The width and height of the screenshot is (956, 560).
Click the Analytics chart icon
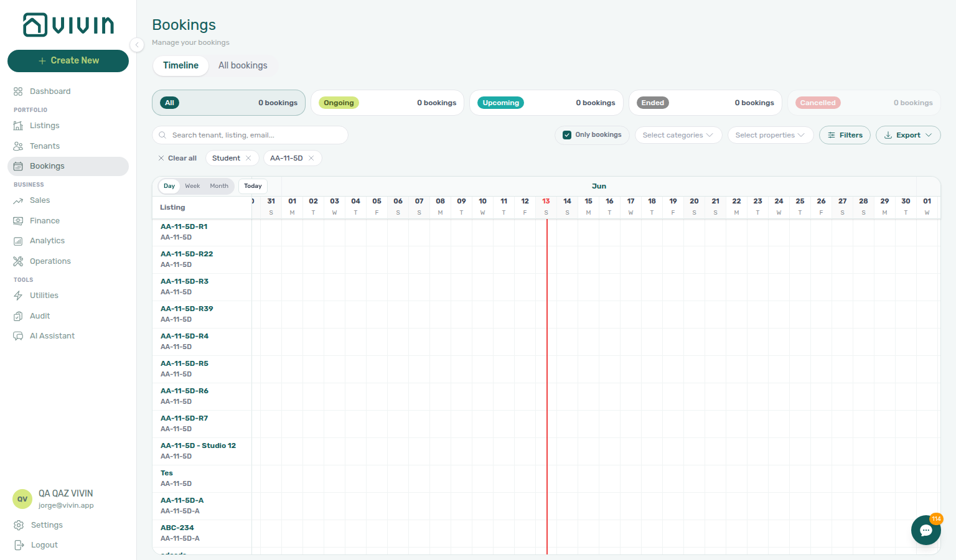(18, 241)
